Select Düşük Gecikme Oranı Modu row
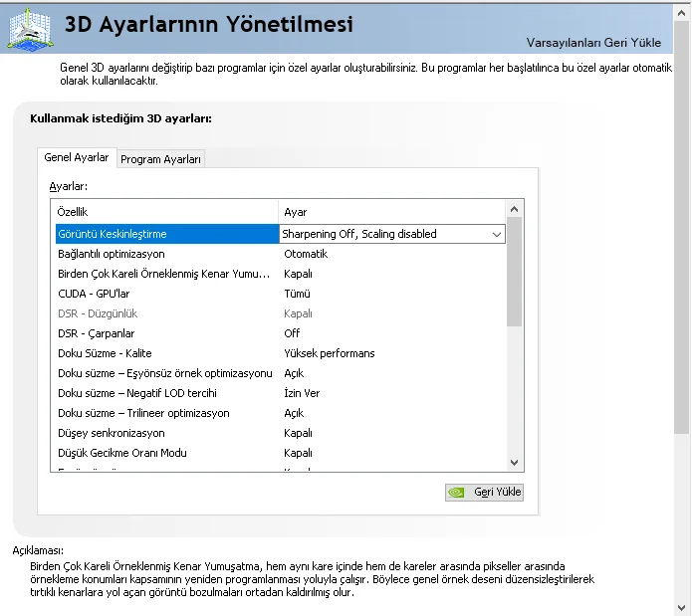The width and height of the screenshot is (692, 616). (x=122, y=453)
